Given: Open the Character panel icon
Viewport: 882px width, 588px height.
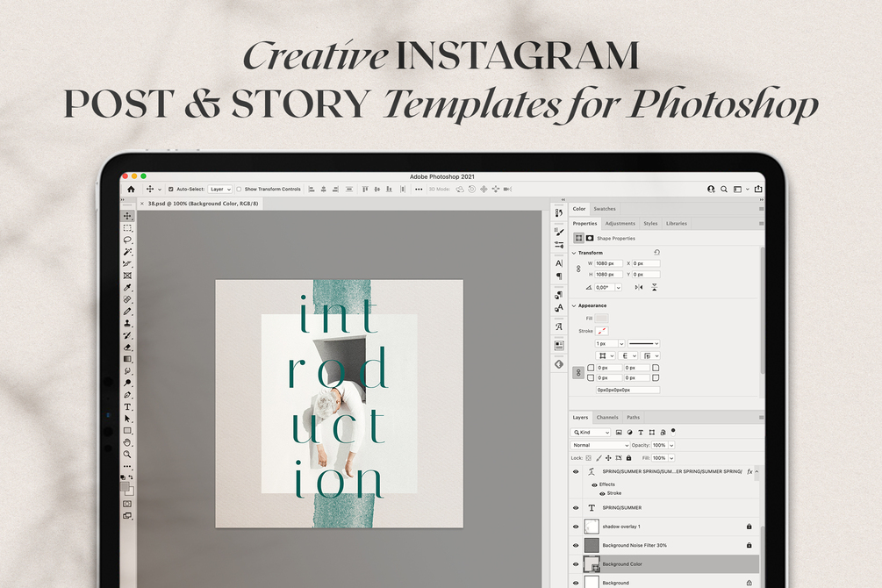Looking at the screenshot, I should pos(558,263).
